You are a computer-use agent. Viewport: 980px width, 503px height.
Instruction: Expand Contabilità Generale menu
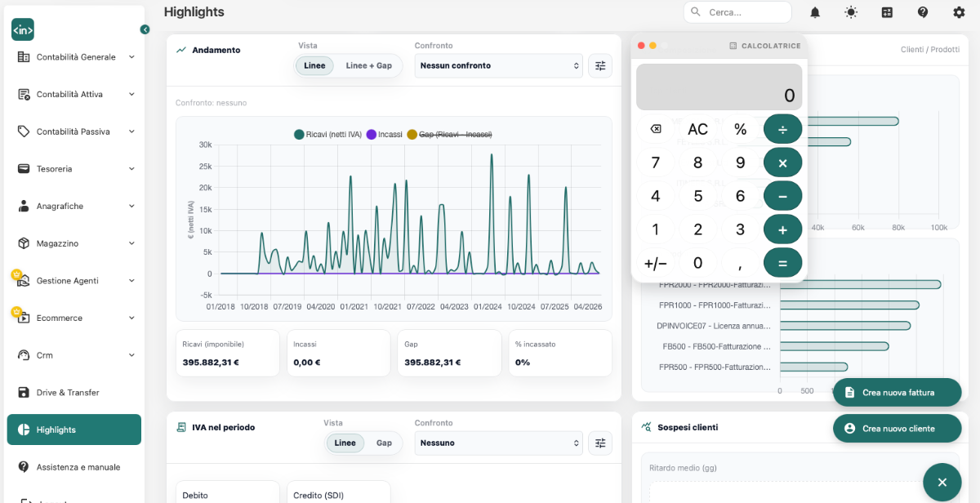(x=74, y=57)
